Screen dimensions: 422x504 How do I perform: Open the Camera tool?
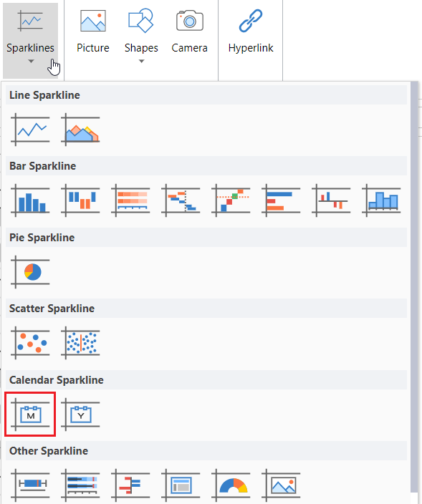(189, 31)
